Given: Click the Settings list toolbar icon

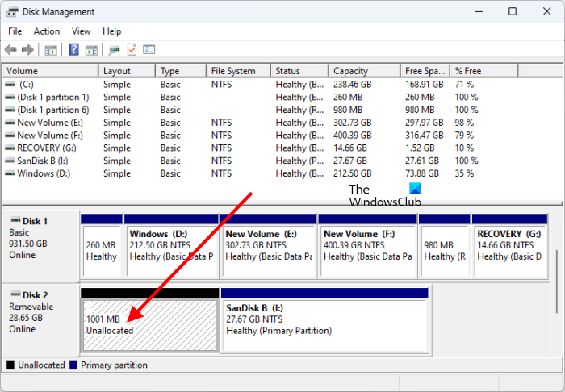Looking at the screenshot, I should tap(149, 49).
